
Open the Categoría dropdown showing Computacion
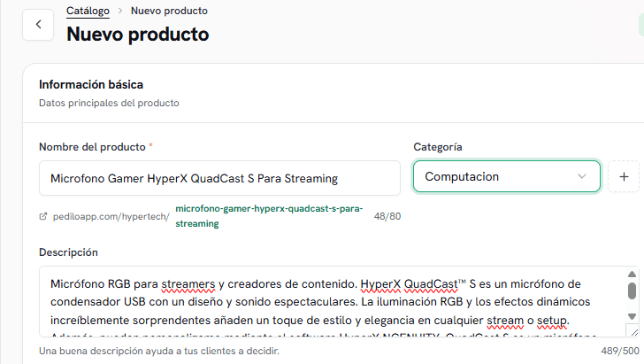[506, 176]
